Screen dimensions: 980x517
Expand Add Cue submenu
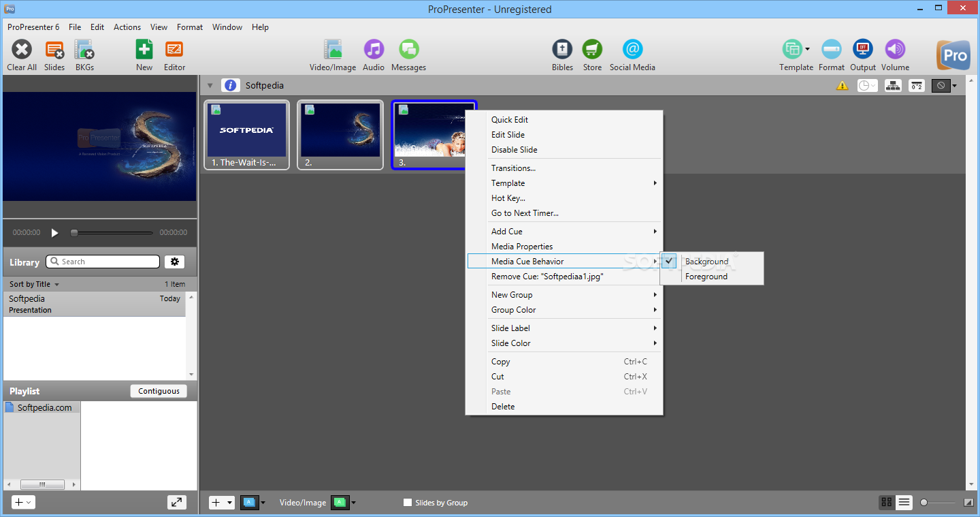coord(564,232)
